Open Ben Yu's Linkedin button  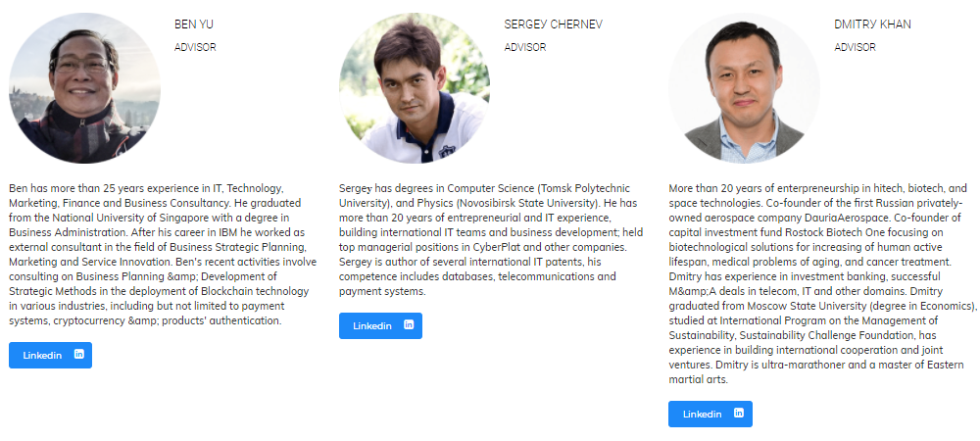click(x=50, y=355)
